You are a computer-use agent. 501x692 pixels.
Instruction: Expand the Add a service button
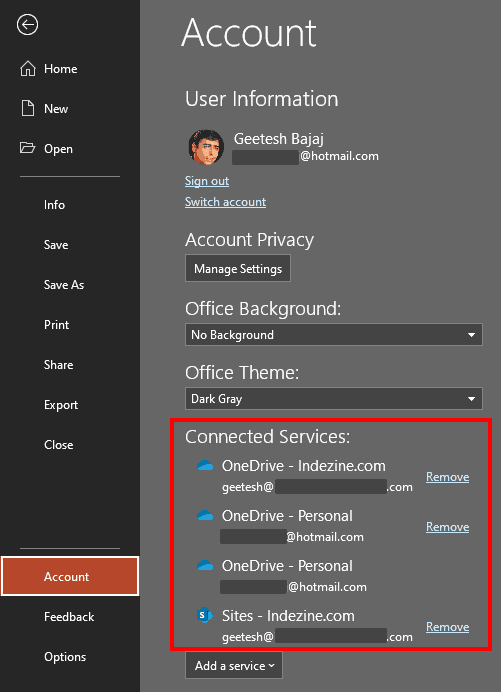click(234, 665)
